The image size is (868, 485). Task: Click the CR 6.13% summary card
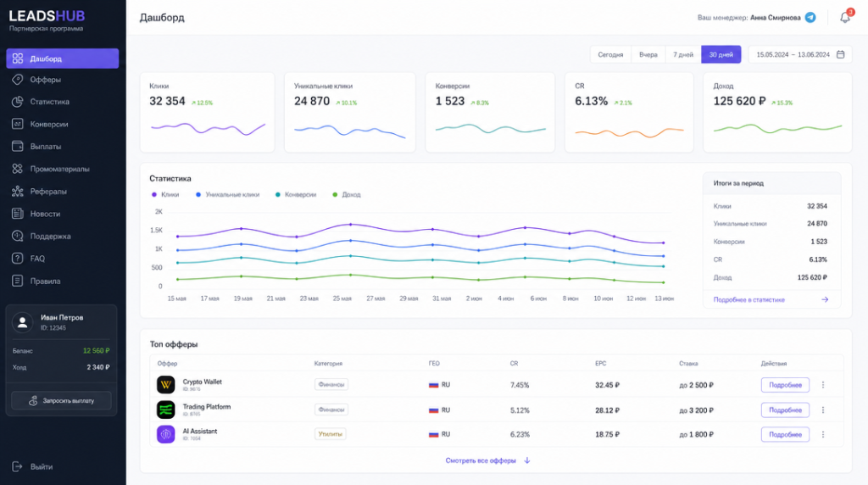[629, 113]
